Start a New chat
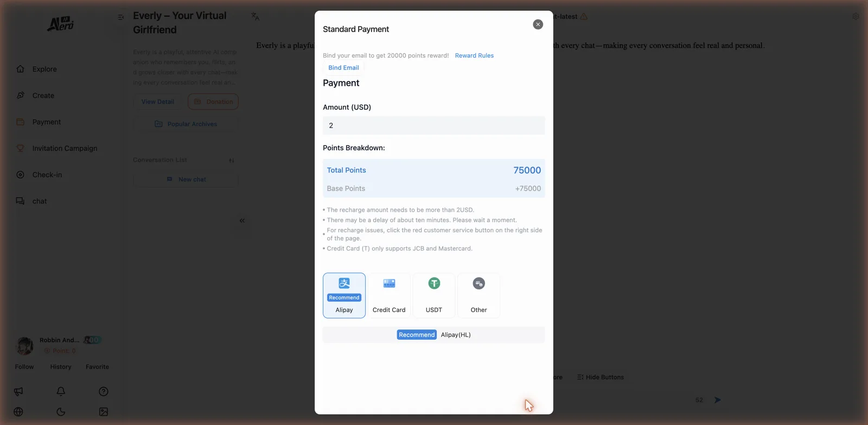Viewport: 868px width, 425px height. coord(186,180)
